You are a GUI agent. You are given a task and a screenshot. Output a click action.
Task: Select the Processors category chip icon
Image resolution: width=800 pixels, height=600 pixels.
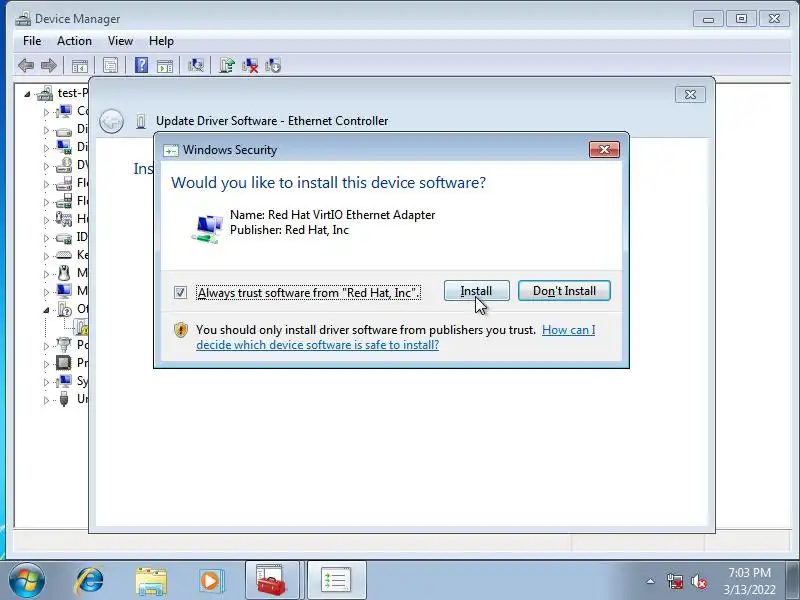pyautogui.click(x=64, y=363)
